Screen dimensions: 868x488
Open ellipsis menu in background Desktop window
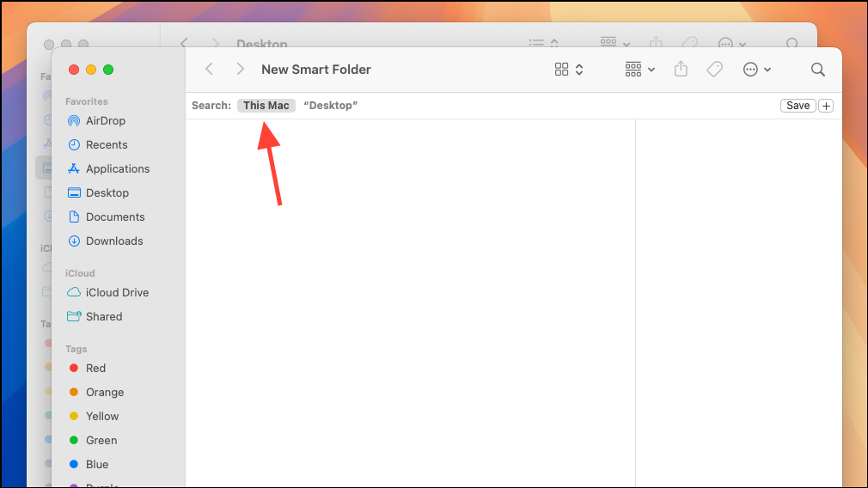[732, 43]
